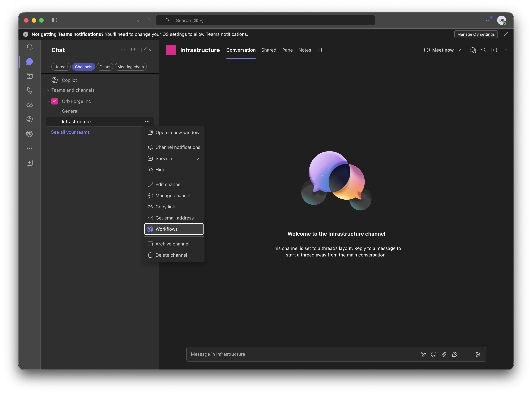Open the Calendar icon in sidebar
Screen dimensions: 532x394
tap(30, 76)
